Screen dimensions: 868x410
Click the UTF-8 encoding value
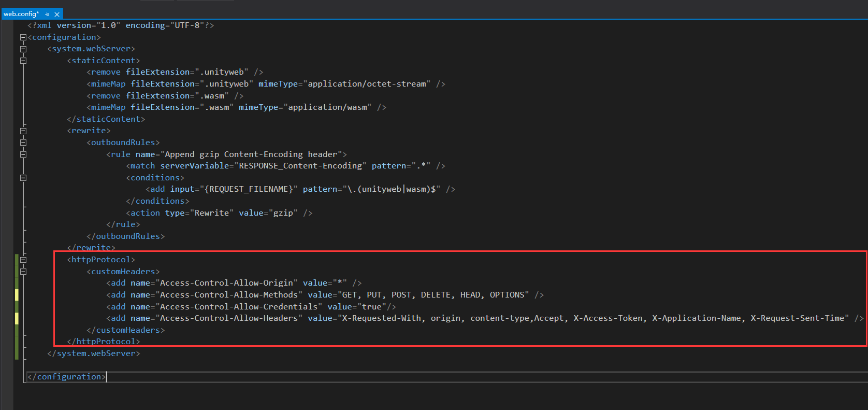(x=187, y=25)
